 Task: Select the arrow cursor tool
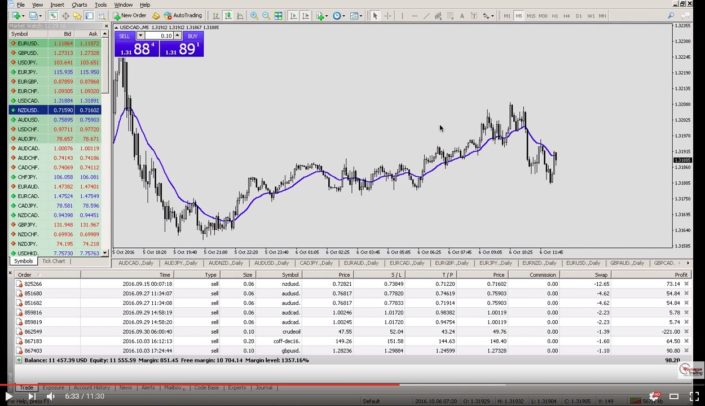375,16
